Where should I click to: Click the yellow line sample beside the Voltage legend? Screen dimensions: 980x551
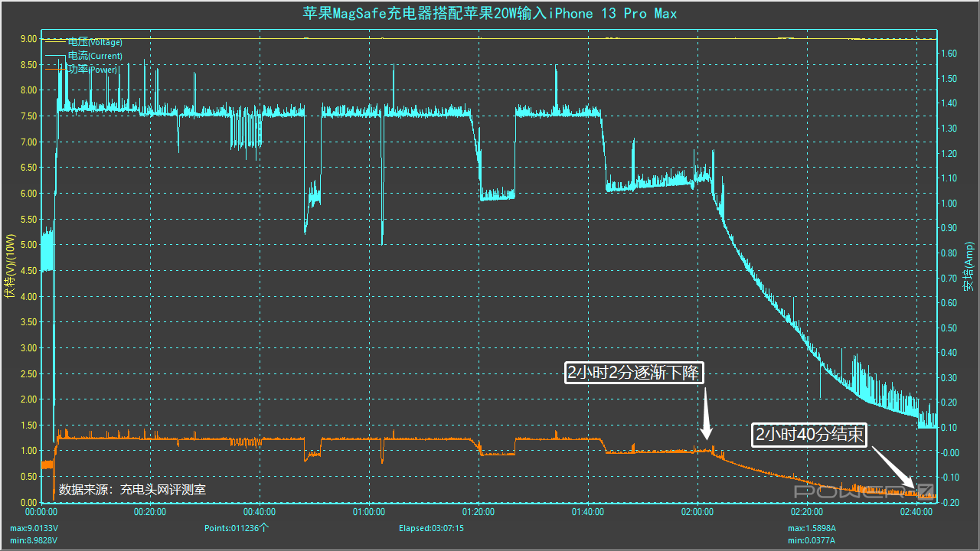pos(56,42)
